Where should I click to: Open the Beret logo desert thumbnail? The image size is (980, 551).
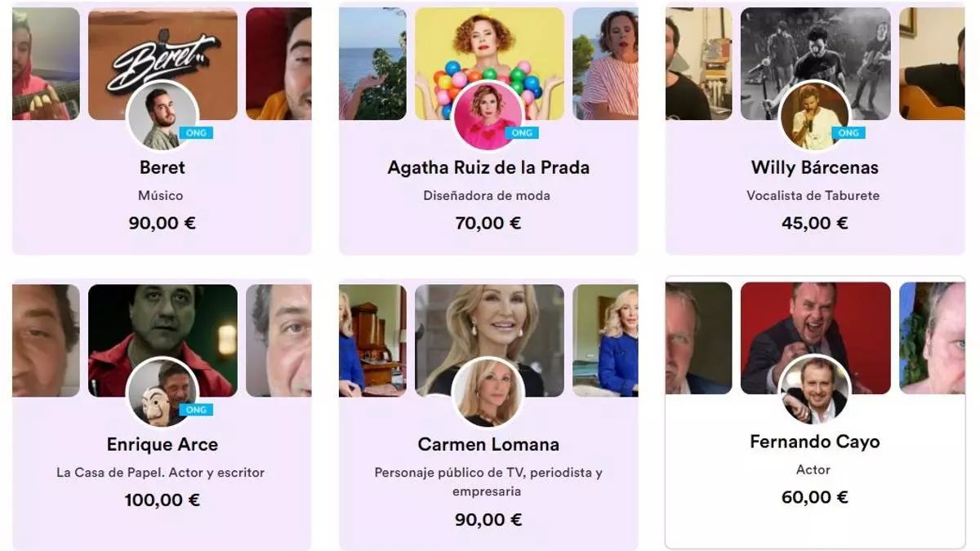click(163, 64)
